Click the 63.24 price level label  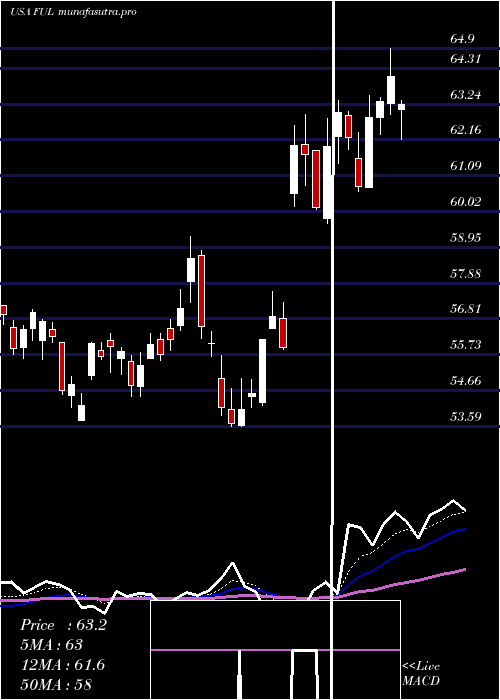[466, 95]
